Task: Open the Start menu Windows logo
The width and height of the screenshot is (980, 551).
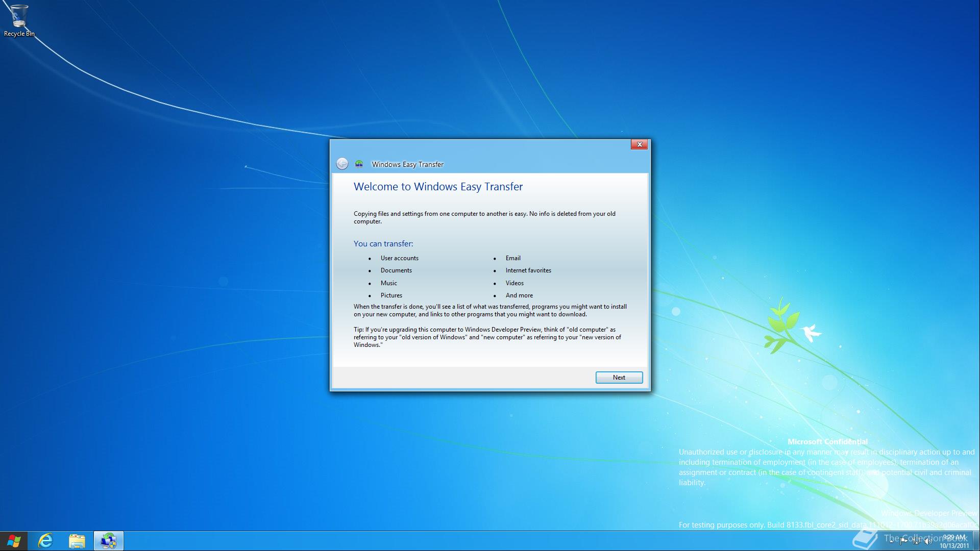Action: pyautogui.click(x=14, y=541)
